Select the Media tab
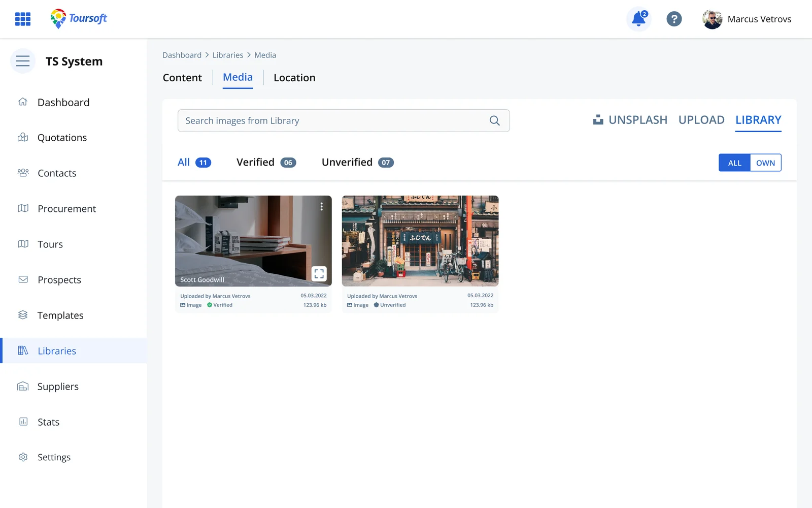Image resolution: width=812 pixels, height=508 pixels. (238, 78)
